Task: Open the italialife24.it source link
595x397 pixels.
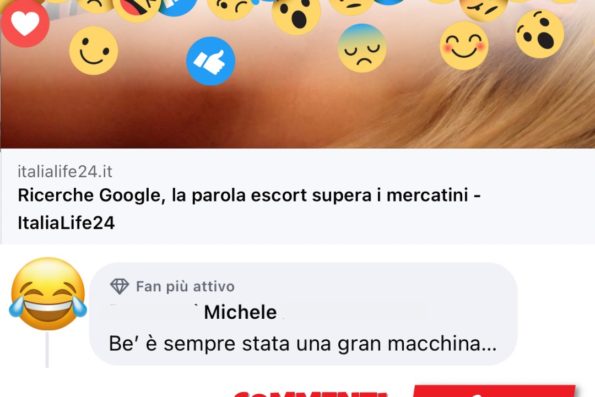Action: pyautogui.click(x=65, y=172)
